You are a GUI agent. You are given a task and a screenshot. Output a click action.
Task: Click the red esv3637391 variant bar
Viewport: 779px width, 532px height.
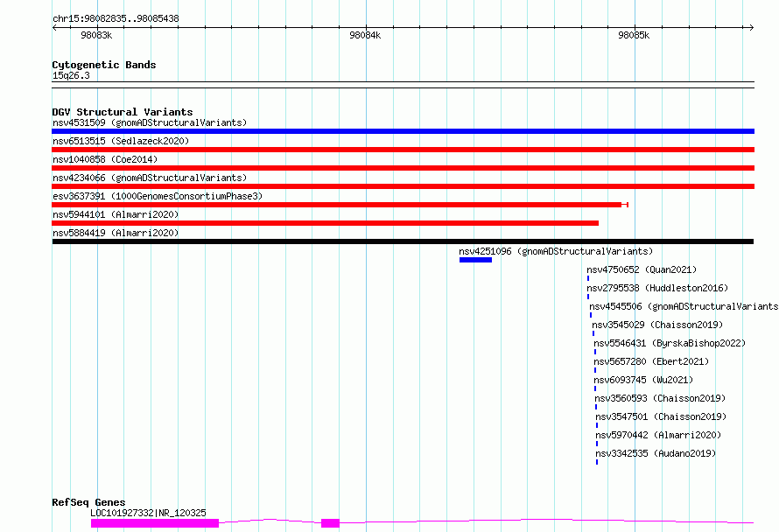(340, 205)
